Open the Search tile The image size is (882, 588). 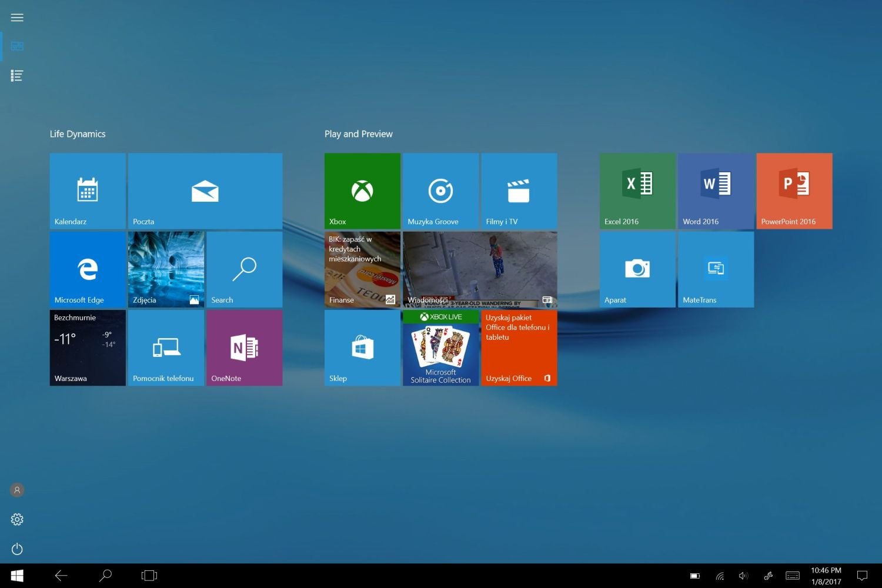tap(244, 269)
